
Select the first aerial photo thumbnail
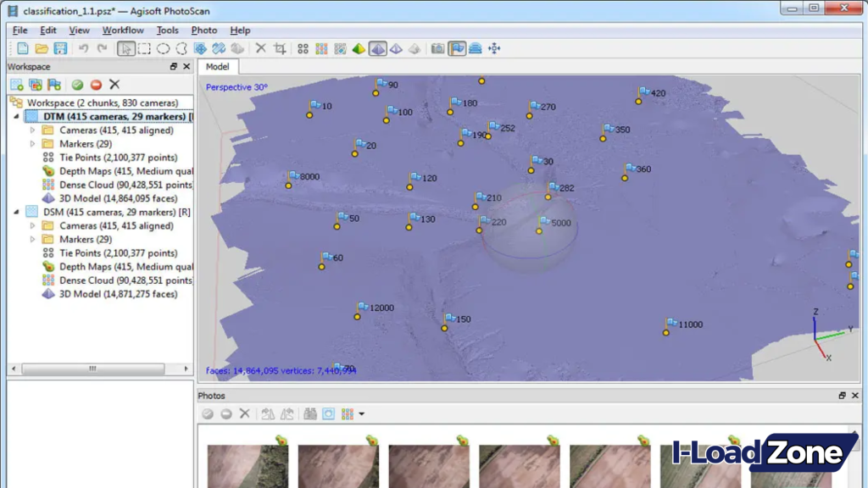point(247,462)
